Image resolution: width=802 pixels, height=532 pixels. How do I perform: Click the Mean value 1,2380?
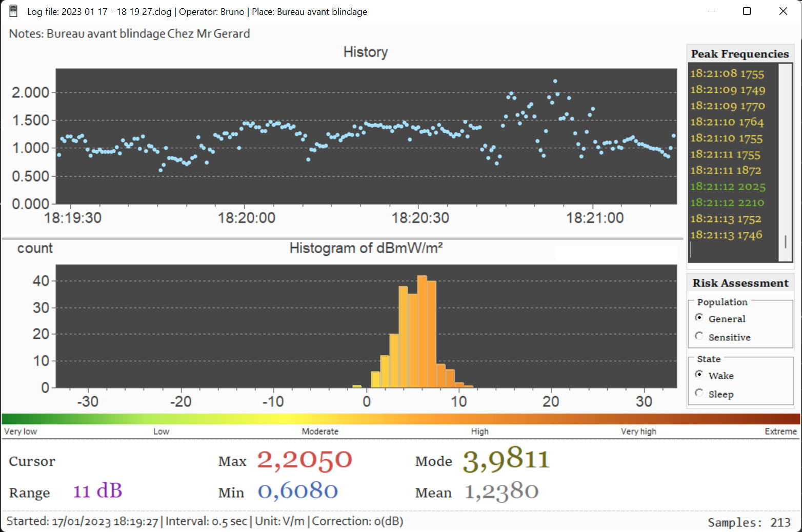(502, 492)
